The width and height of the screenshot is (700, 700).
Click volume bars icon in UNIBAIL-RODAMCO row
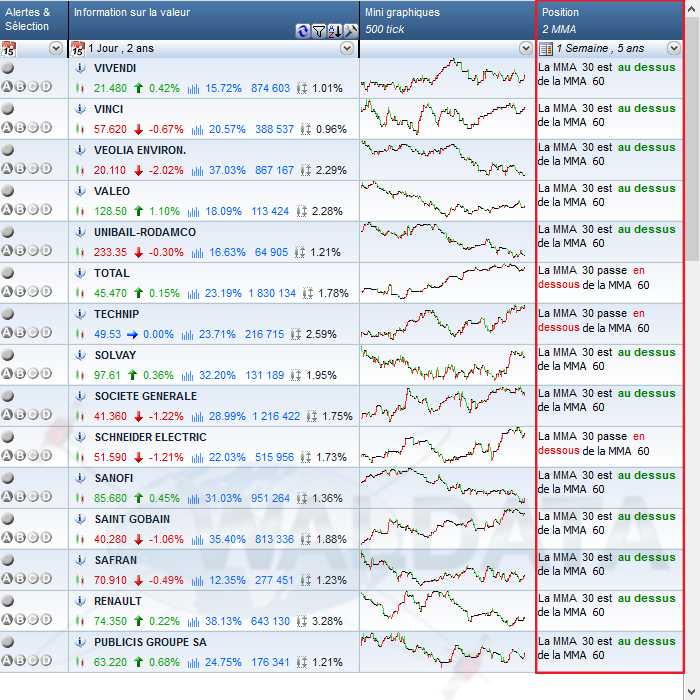[x=197, y=253]
